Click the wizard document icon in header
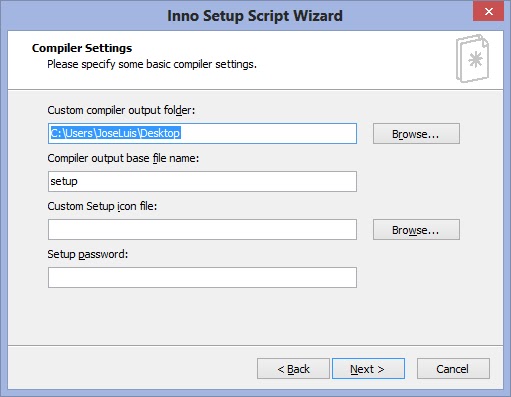511x397 pixels. pyautogui.click(x=472, y=59)
